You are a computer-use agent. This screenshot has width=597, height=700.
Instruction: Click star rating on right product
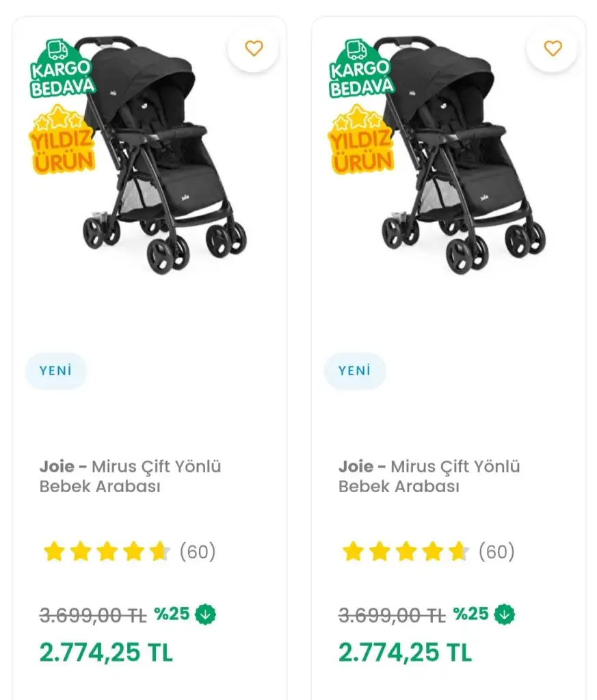405,552
